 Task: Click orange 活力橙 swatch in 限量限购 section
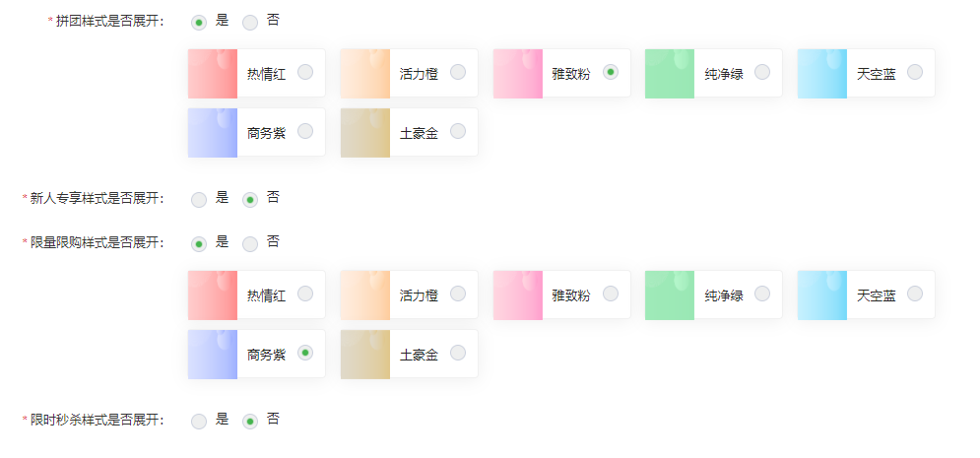(x=365, y=294)
